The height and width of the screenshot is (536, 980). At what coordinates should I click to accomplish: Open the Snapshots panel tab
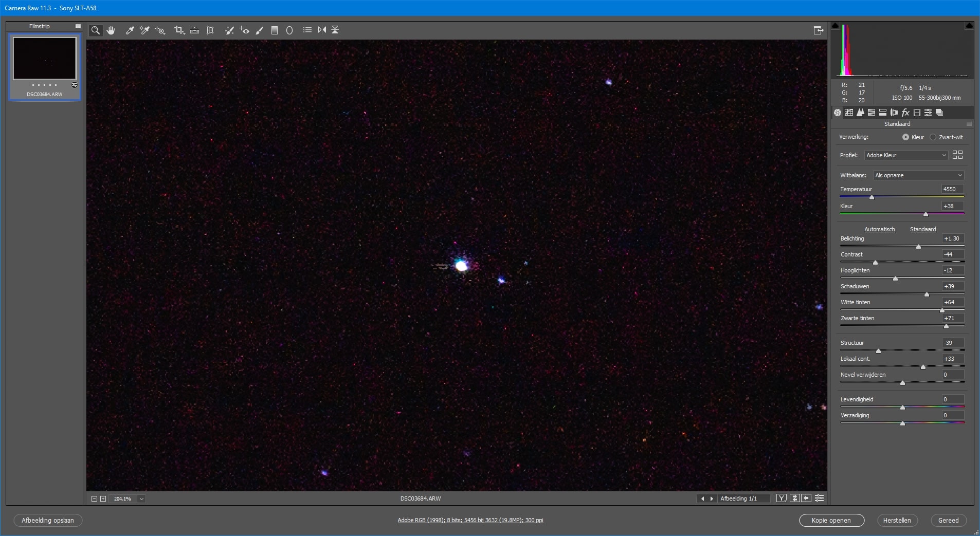939,113
